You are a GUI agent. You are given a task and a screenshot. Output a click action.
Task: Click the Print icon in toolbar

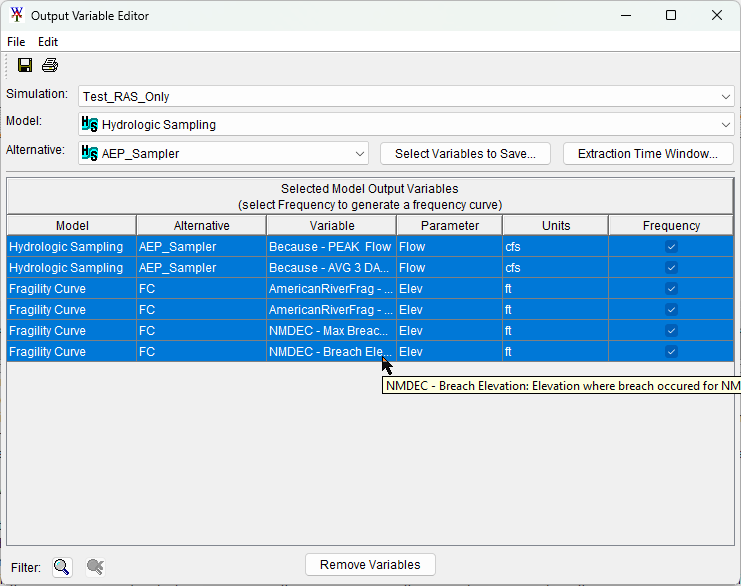49,66
